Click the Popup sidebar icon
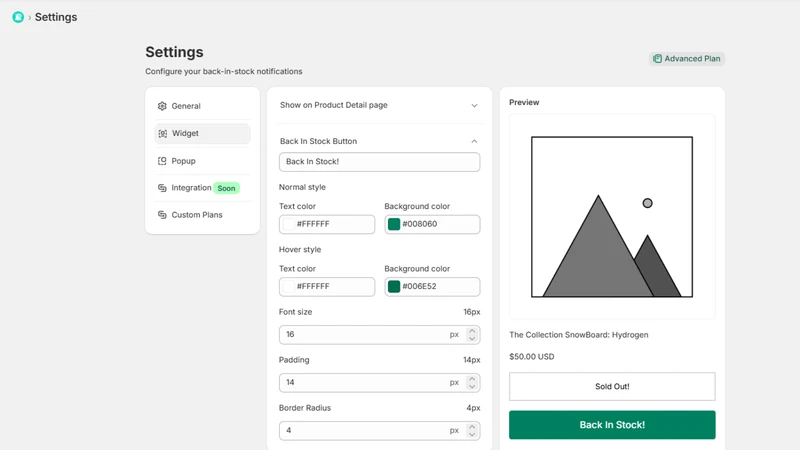800x450 pixels. coord(162,161)
